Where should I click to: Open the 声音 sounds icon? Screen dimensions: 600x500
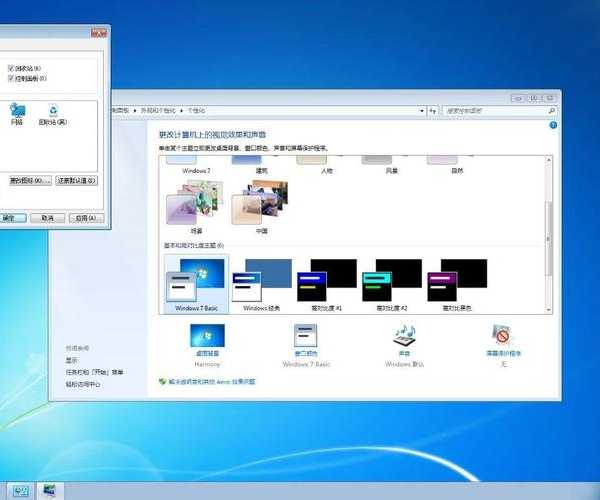405,337
